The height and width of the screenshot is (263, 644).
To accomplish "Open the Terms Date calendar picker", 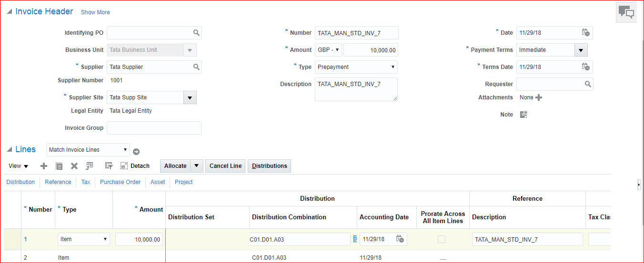I will pos(586,67).
